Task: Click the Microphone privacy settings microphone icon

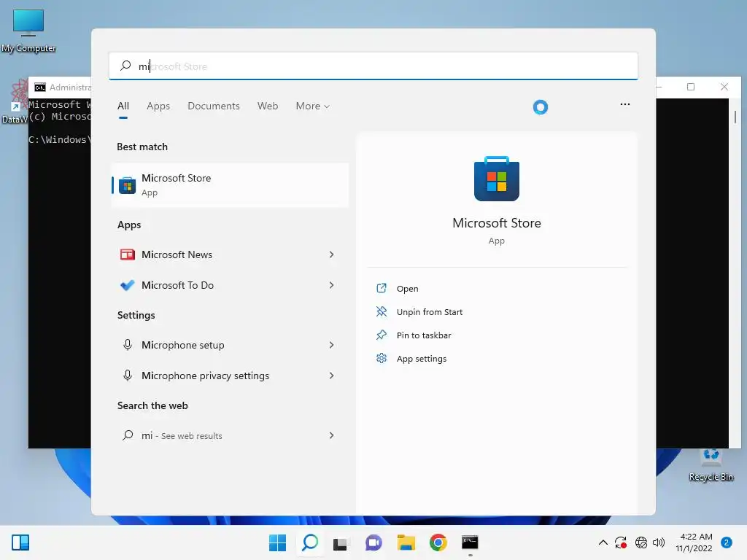Action: 127,376
